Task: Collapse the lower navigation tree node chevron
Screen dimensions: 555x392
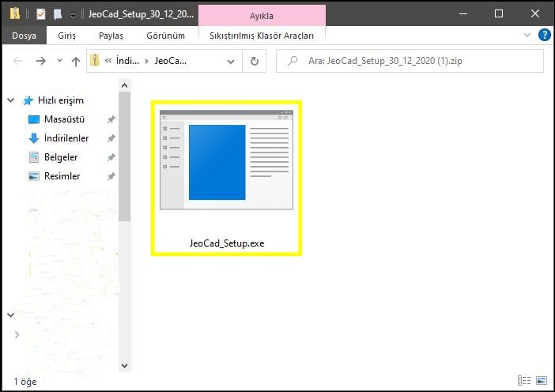Action: [x=11, y=315]
